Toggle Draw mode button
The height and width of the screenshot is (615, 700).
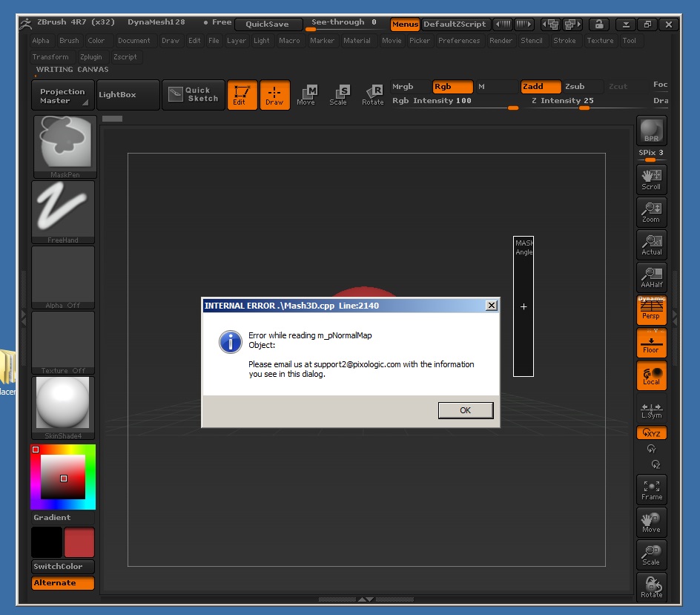pyautogui.click(x=274, y=95)
